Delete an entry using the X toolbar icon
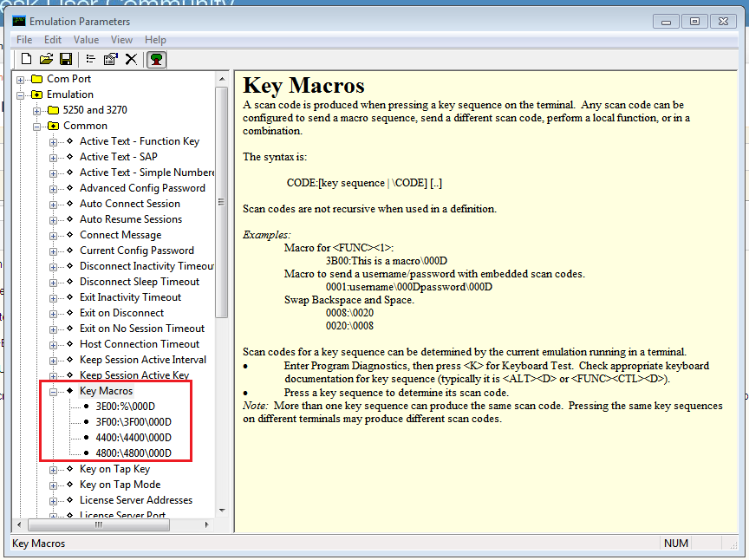 click(x=130, y=59)
